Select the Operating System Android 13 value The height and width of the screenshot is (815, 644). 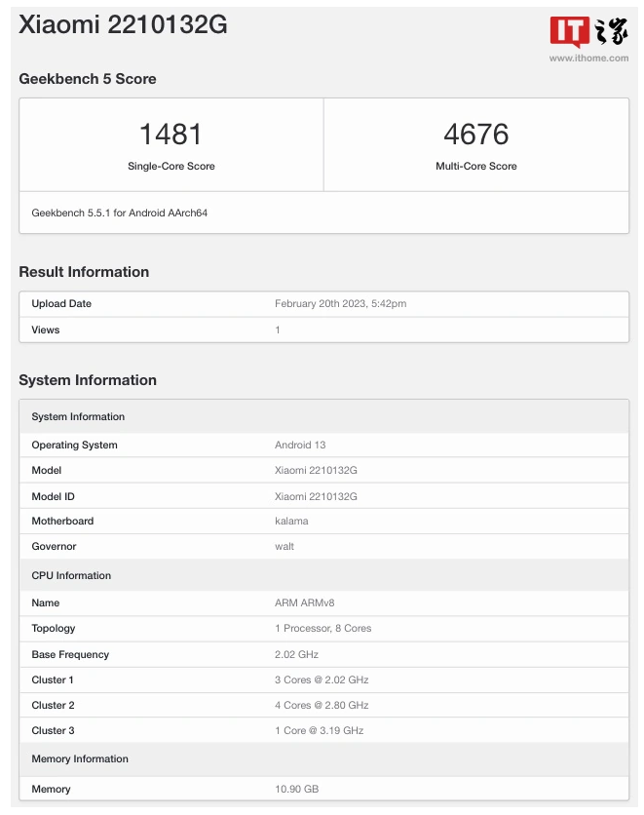(300, 445)
